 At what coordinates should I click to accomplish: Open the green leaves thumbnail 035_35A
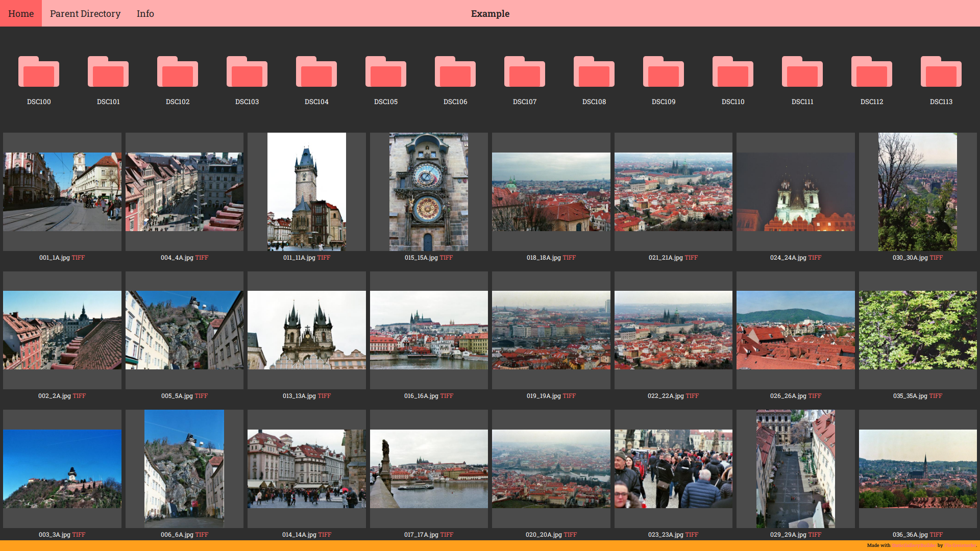pyautogui.click(x=918, y=330)
